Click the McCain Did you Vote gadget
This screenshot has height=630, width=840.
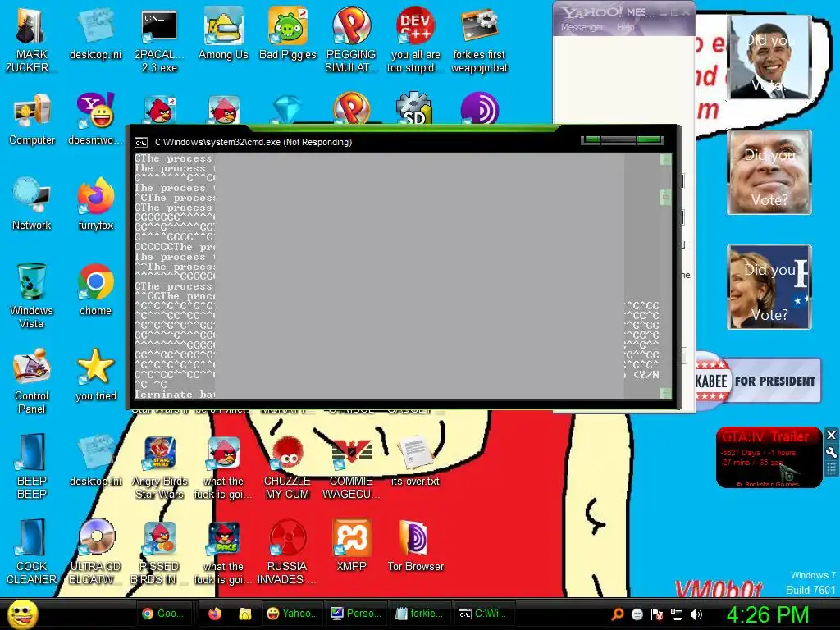point(769,172)
